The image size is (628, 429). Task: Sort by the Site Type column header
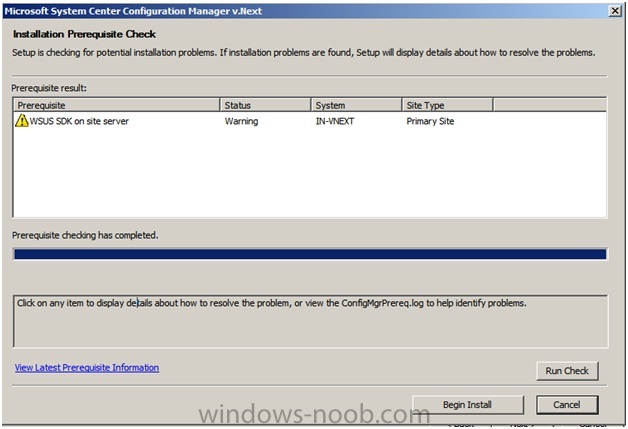(x=447, y=105)
